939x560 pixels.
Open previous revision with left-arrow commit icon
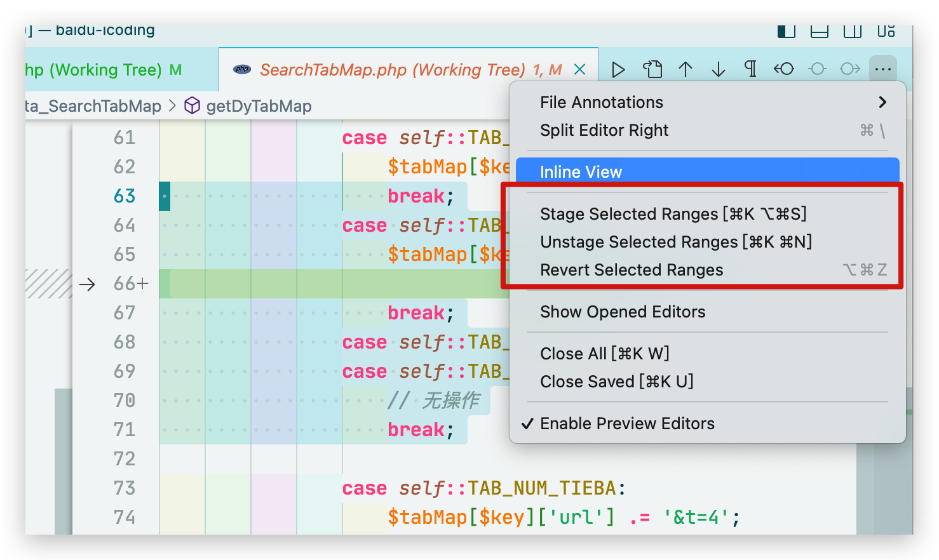coord(784,69)
